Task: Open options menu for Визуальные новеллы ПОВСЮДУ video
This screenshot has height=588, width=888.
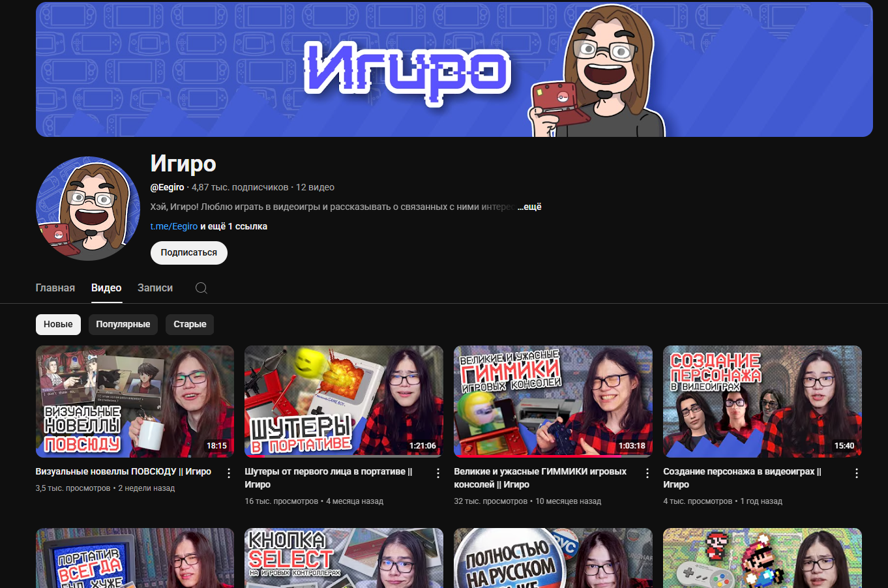Action: [x=229, y=473]
